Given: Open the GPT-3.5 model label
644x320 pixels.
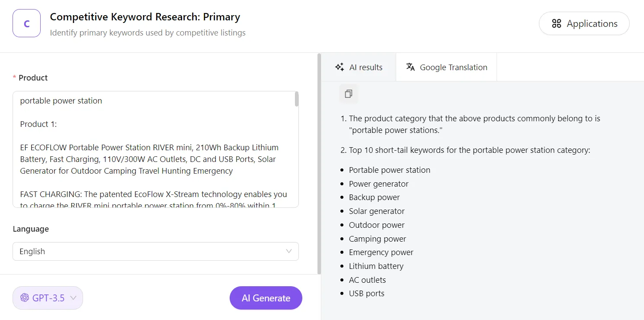Looking at the screenshot, I should point(48,298).
